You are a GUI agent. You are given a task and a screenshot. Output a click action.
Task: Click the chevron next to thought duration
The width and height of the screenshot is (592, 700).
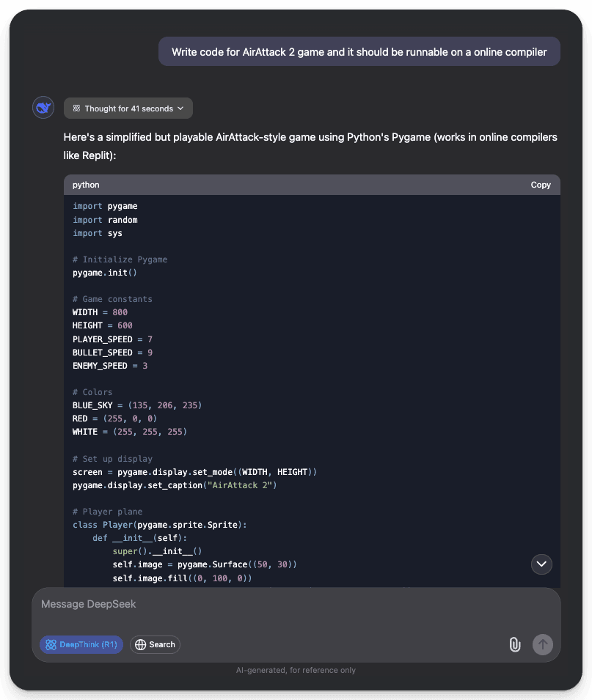click(180, 108)
